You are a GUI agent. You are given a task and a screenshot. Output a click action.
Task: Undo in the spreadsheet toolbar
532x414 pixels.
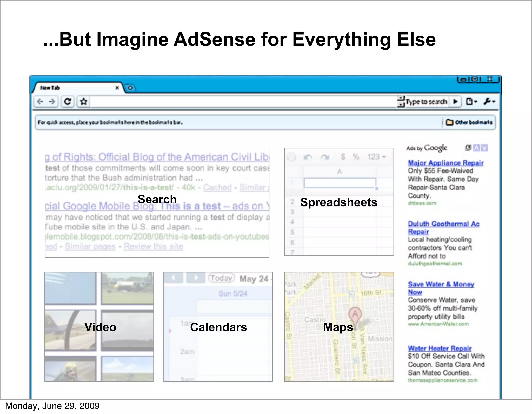(x=308, y=157)
